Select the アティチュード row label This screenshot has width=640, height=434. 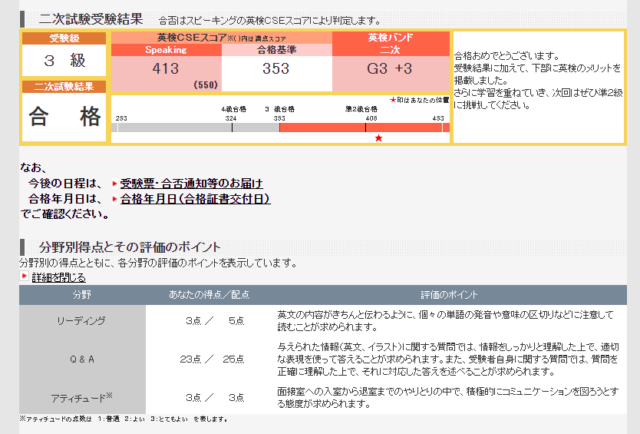(x=82, y=397)
